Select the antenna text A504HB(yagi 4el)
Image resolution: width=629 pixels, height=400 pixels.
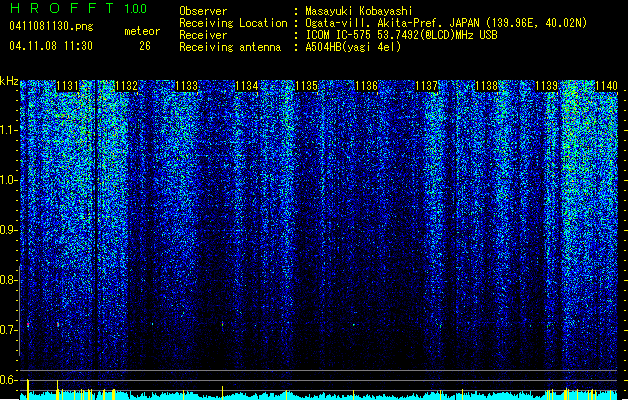353,47
